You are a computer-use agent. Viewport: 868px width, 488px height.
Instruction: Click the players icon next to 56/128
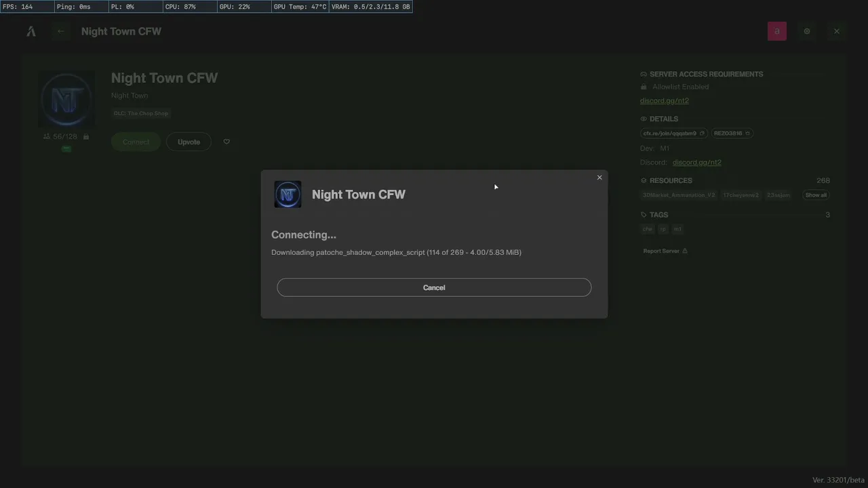47,136
